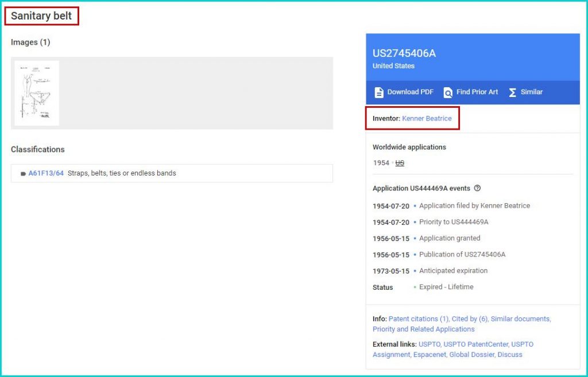Open the patent drawing thumbnail
Image resolution: width=588 pixels, height=377 pixels.
(37, 93)
